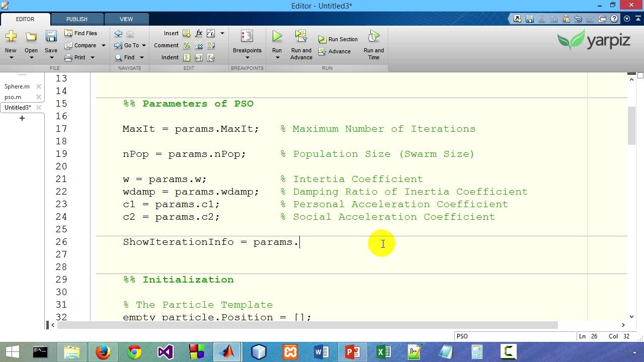
Task: Switch to the PUBLISH tab
Action: (77, 19)
